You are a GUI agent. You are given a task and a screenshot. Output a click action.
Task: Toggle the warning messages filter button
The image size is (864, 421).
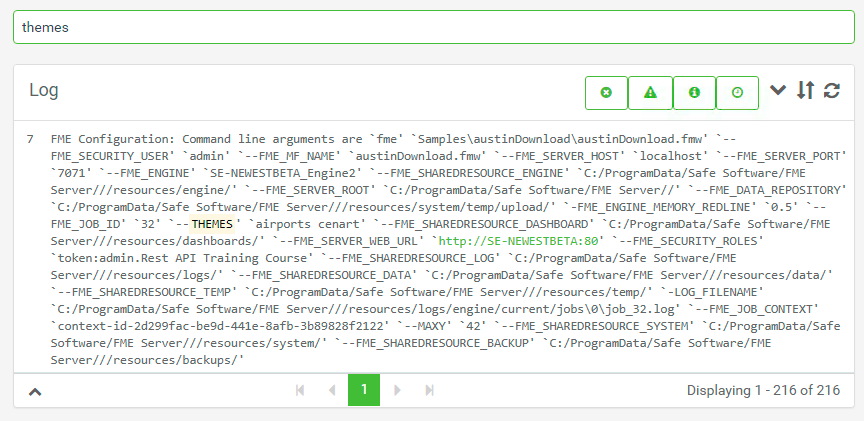point(650,93)
